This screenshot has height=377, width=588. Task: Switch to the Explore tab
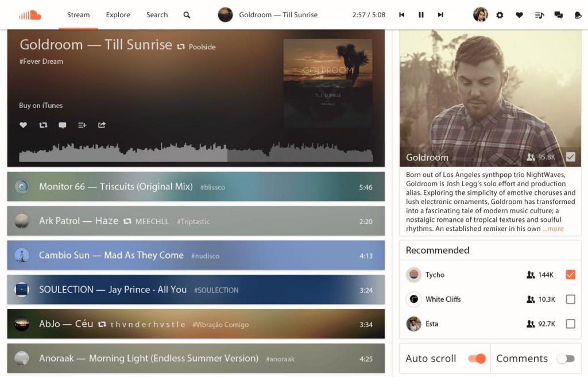118,14
